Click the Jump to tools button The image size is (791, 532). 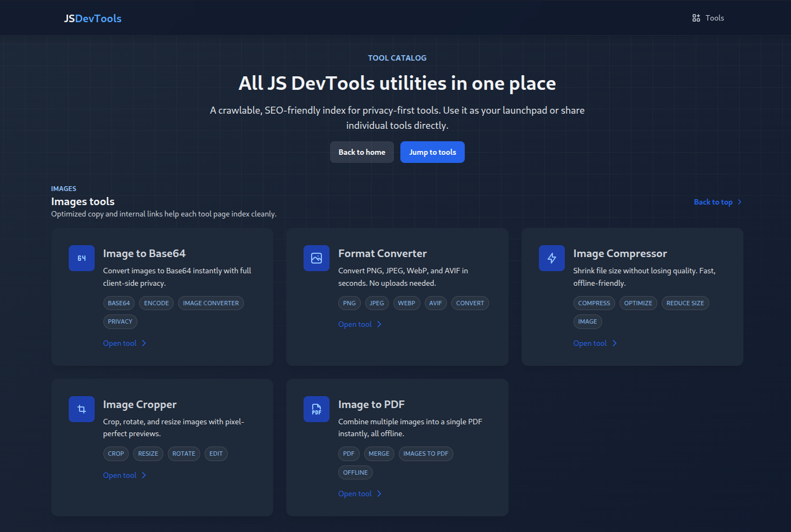(x=432, y=152)
